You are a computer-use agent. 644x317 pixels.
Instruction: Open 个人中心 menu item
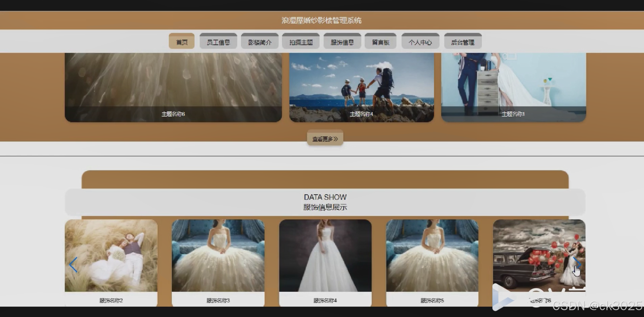(x=420, y=42)
